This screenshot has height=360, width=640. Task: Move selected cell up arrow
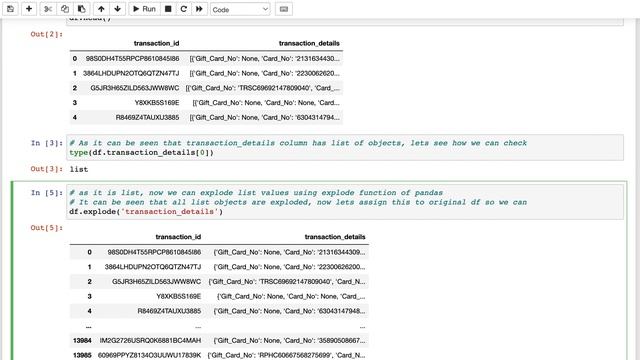click(101, 9)
